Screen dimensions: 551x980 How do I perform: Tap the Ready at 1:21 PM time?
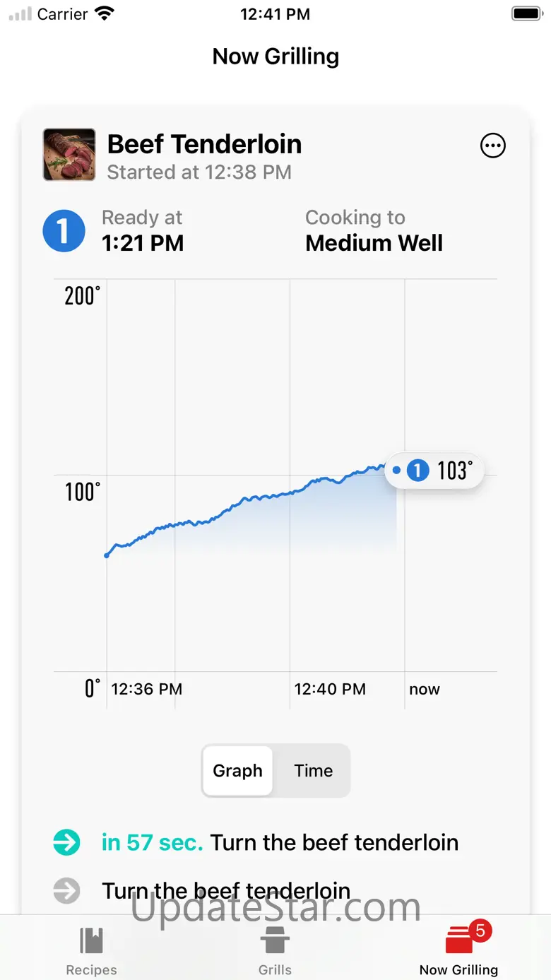[x=143, y=243]
